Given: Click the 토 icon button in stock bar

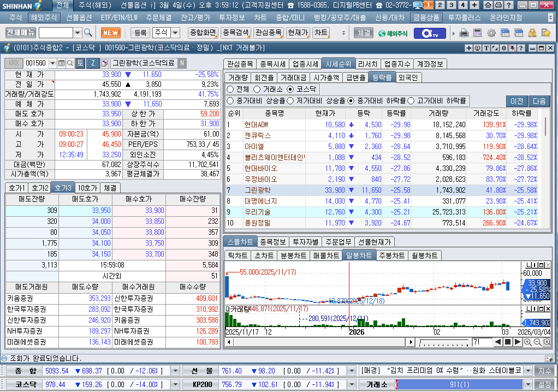Looking at the screenshot, I should coord(80,63).
